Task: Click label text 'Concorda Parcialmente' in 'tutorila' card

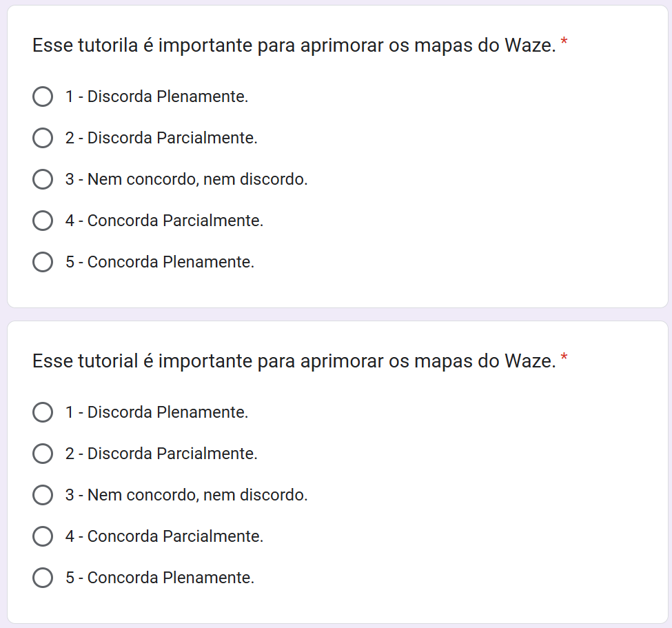Action: (175, 221)
